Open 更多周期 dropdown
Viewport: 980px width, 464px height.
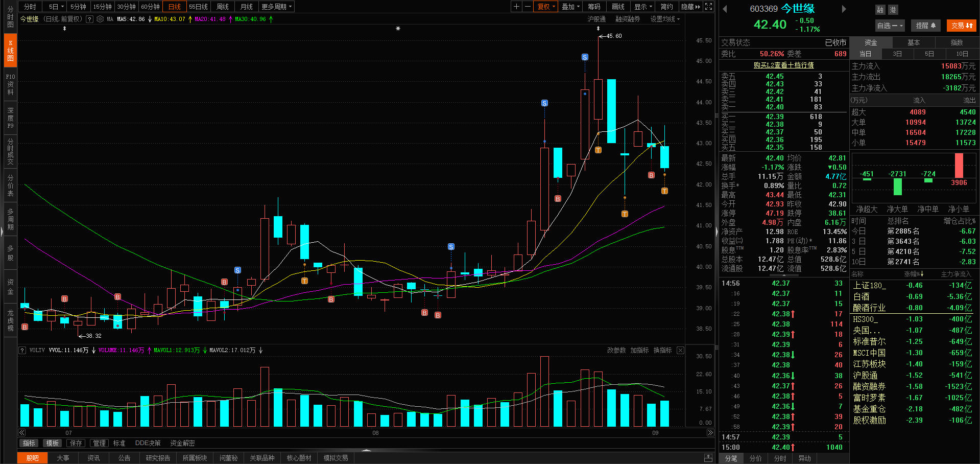(276, 7)
